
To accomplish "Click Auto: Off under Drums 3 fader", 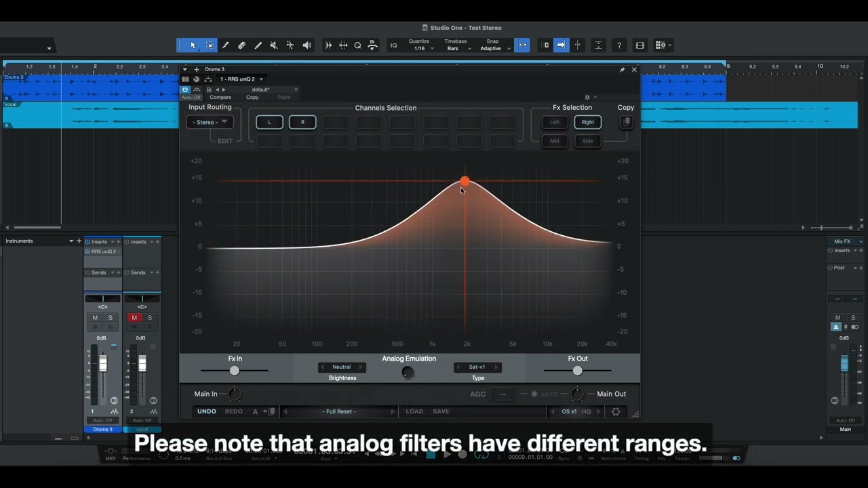I will [102, 420].
